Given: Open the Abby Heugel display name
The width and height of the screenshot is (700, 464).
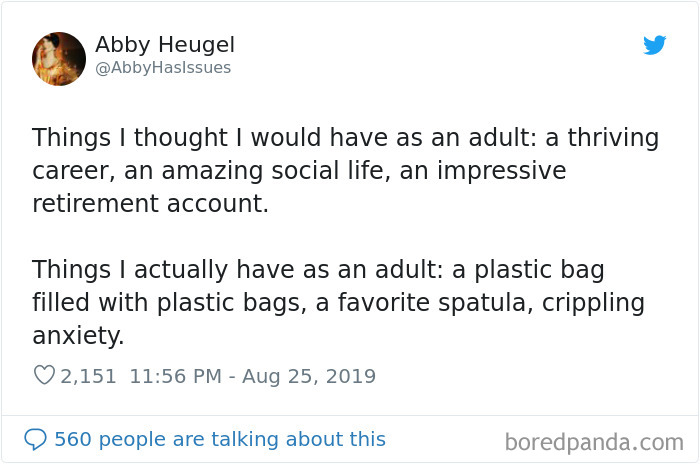Looking at the screenshot, I should [165, 45].
